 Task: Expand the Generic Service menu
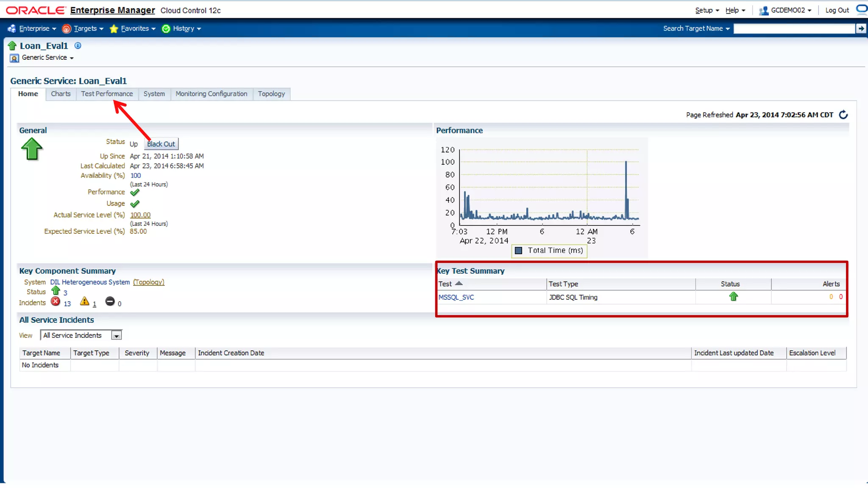[48, 58]
